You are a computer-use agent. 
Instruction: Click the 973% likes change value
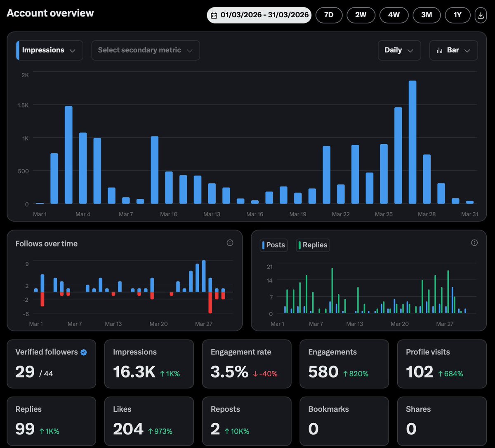[160, 431]
